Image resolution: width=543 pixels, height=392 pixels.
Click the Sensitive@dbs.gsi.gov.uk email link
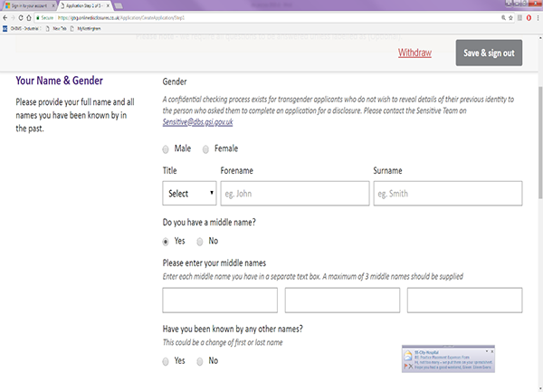click(x=196, y=120)
